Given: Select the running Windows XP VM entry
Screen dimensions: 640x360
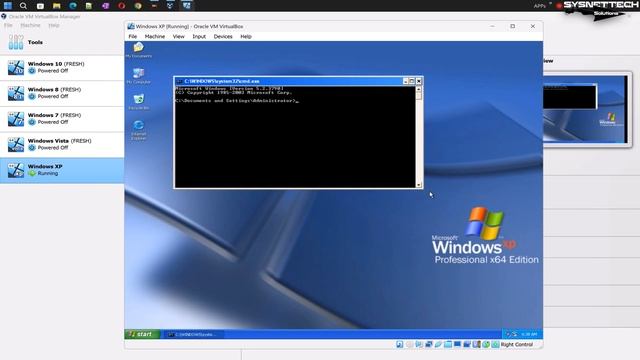Looking at the screenshot, I should (x=62, y=170).
